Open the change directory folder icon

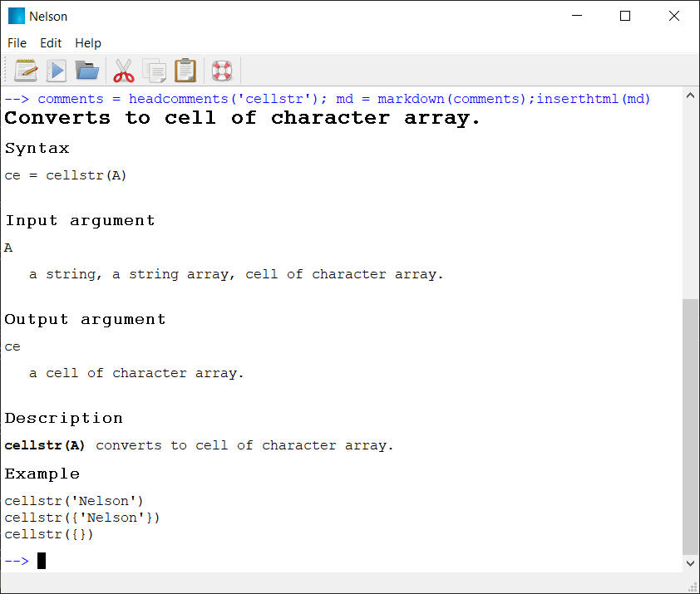[87, 71]
